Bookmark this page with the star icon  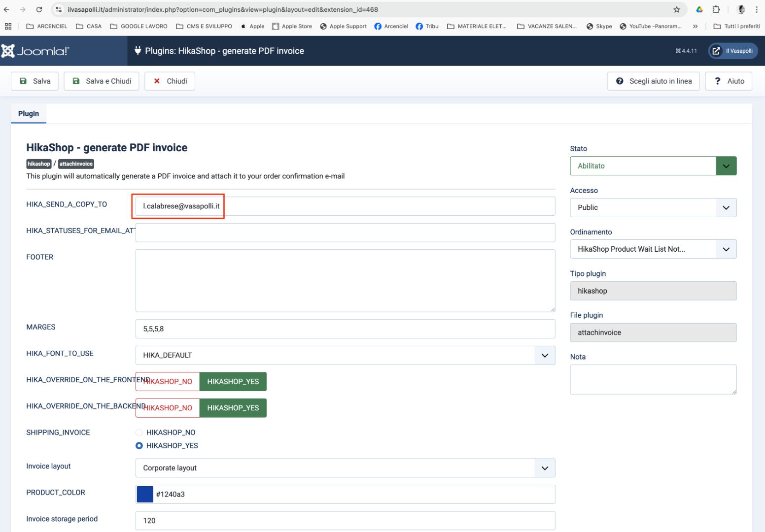click(x=677, y=9)
